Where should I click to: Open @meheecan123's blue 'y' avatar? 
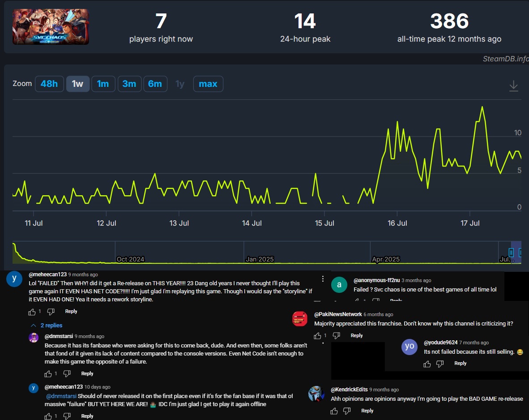(14, 279)
